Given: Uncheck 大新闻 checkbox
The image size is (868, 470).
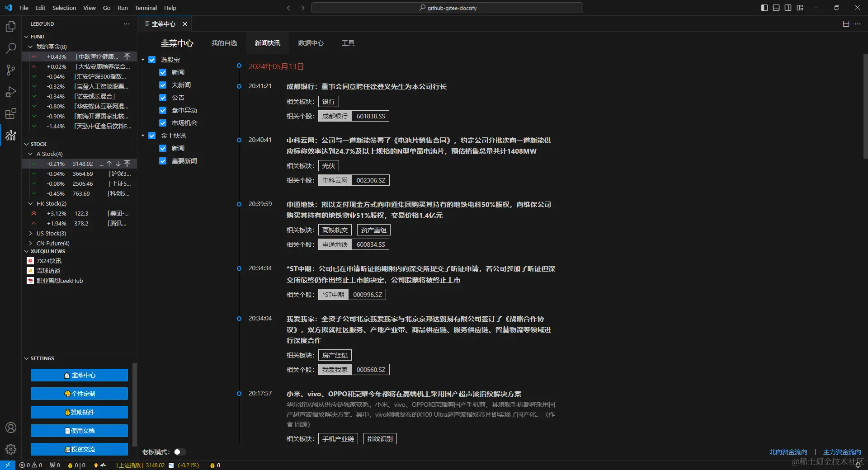Looking at the screenshot, I should coord(163,85).
